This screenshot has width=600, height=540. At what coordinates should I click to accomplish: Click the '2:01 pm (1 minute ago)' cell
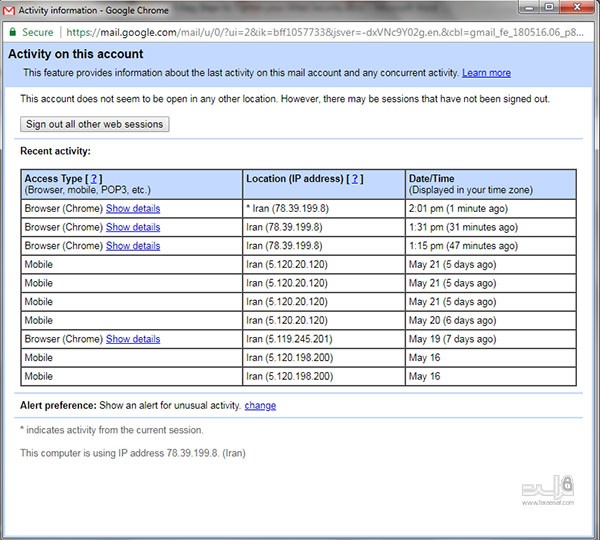coord(491,209)
